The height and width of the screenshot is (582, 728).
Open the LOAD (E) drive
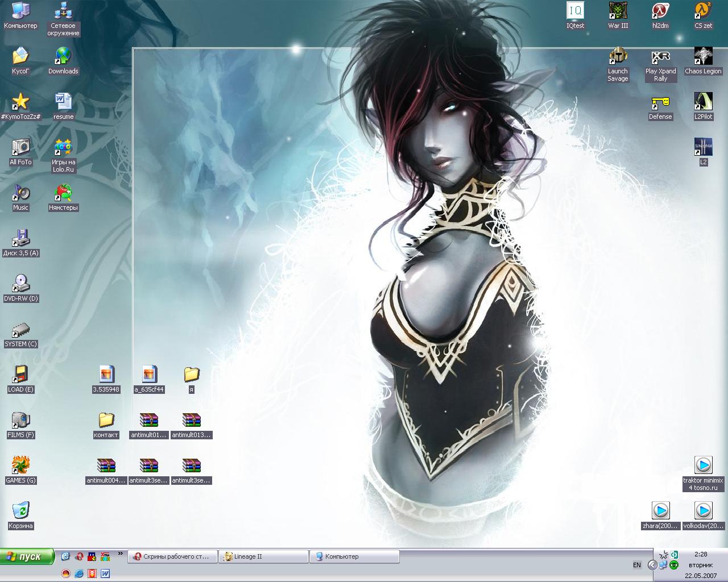point(20,379)
